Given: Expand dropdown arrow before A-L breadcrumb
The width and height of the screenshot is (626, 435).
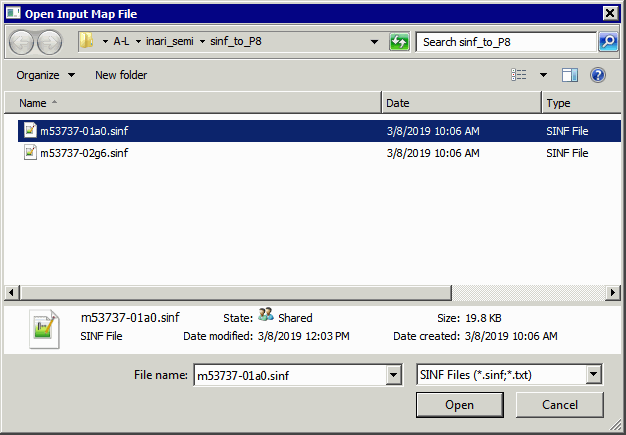Looking at the screenshot, I should pos(105,42).
